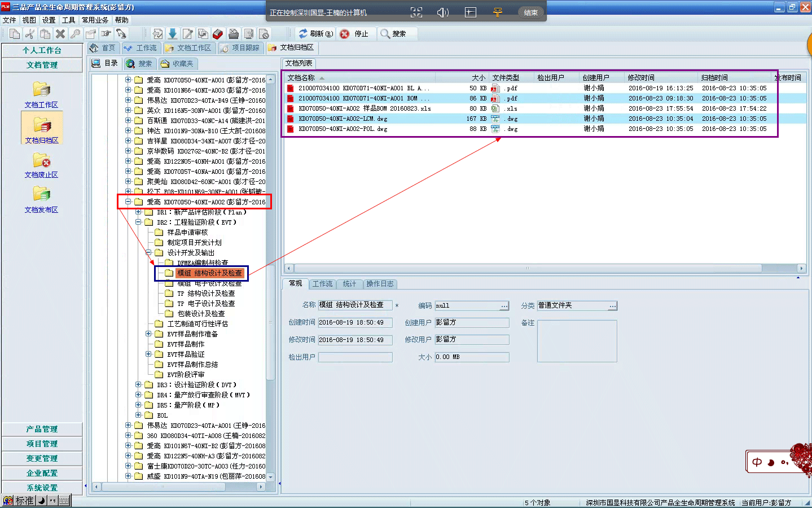Click the delete X icon in toolbar
The width and height of the screenshot is (812, 508).
coord(60,34)
